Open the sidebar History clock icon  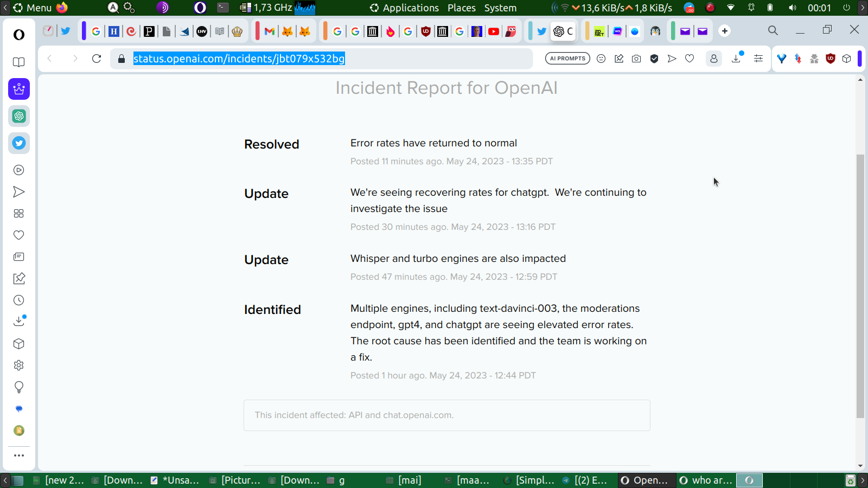click(19, 300)
